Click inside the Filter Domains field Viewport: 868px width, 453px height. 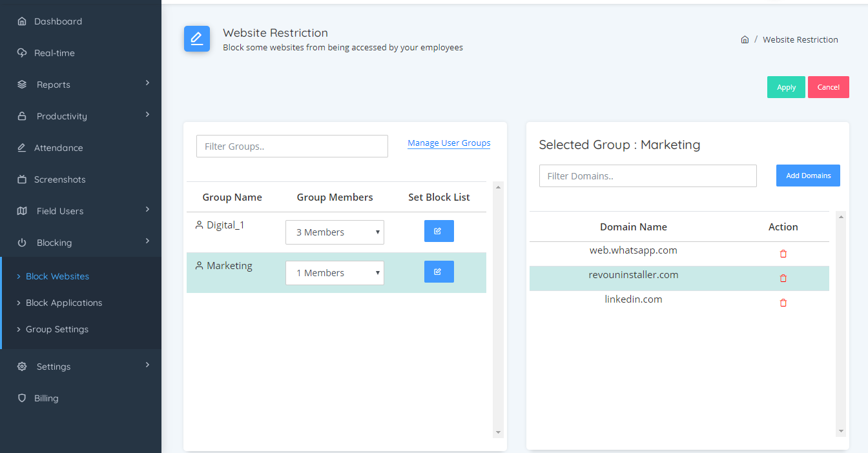point(648,176)
